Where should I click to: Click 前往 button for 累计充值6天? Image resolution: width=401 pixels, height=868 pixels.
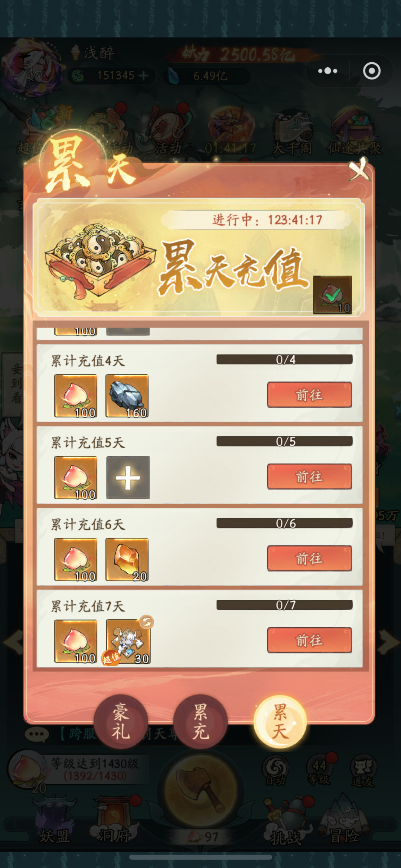[x=309, y=558]
